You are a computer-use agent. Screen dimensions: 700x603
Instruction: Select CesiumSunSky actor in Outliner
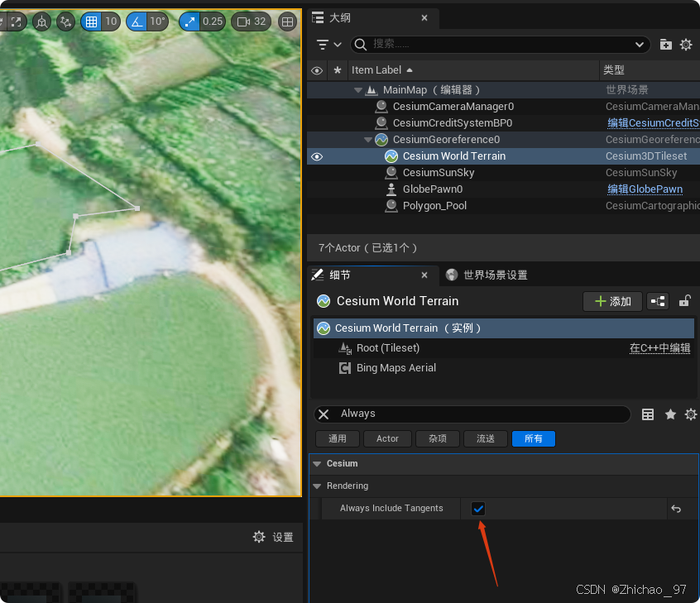point(439,173)
